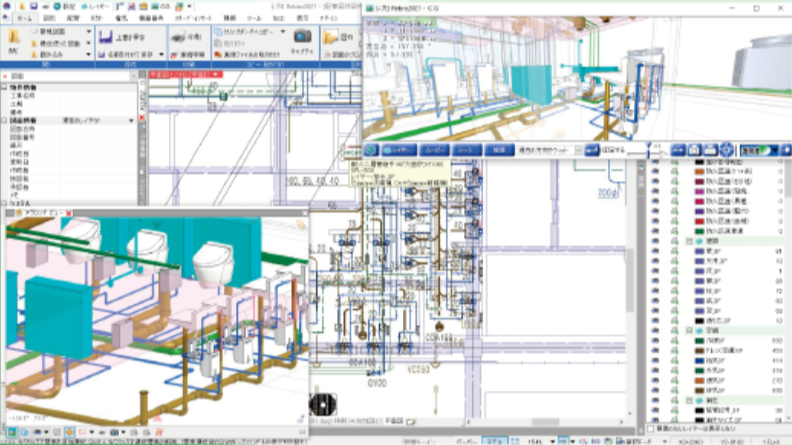This screenshot has height=445, width=792.
Task: Click the ムービー button in CG toolbar
Action: pyautogui.click(x=434, y=150)
